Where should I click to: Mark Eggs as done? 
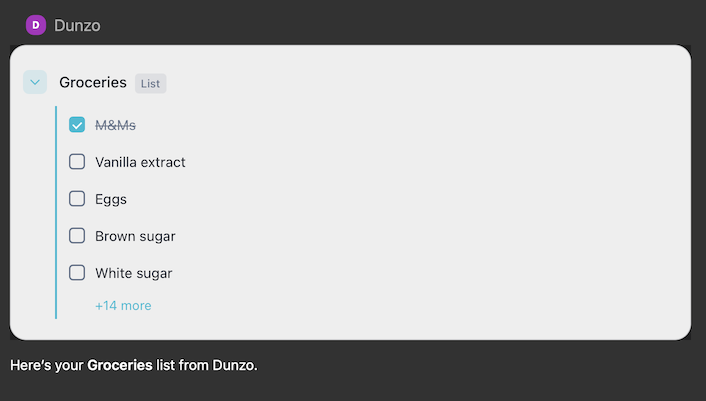pyautogui.click(x=77, y=199)
